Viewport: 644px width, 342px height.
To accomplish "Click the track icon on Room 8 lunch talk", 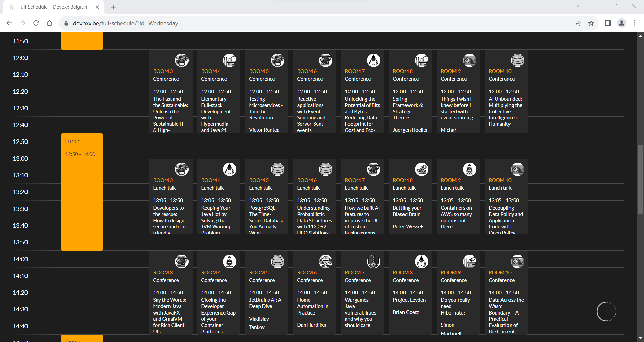I will [421, 169].
